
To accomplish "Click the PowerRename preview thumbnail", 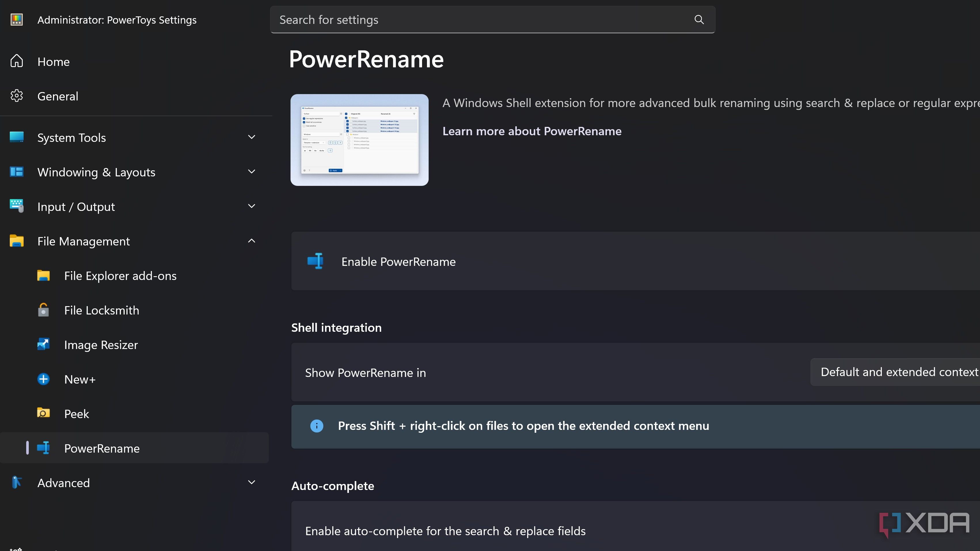I will [359, 140].
